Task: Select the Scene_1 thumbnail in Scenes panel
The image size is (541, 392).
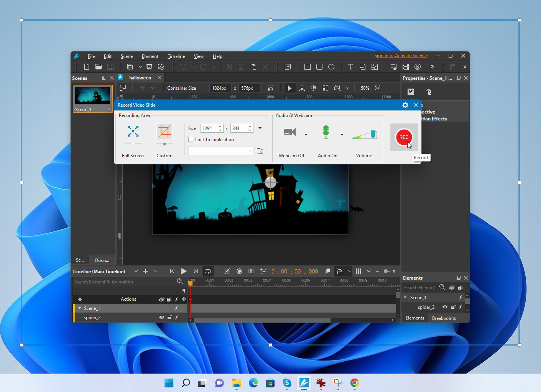Action: click(93, 99)
